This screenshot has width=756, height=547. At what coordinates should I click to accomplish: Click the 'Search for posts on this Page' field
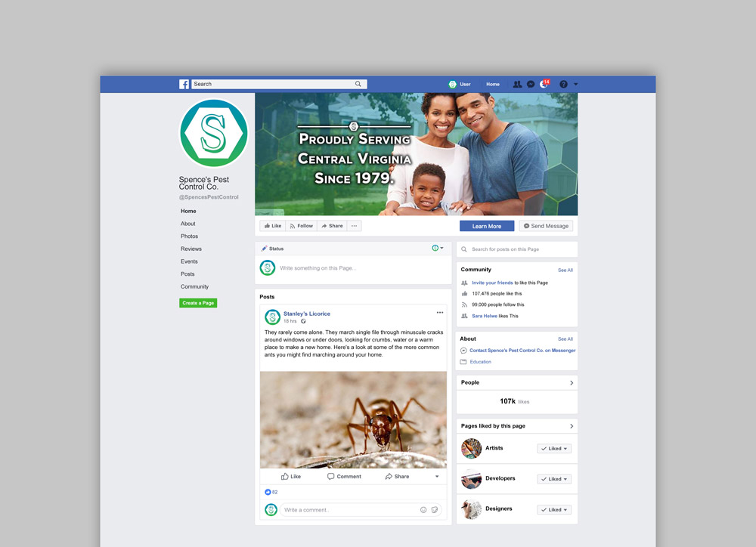click(518, 249)
